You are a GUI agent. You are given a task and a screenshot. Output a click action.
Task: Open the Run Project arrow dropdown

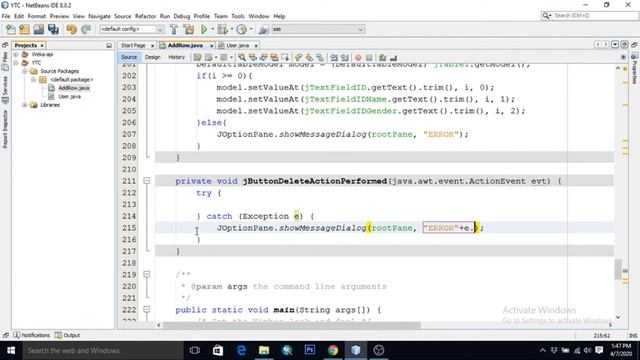(212, 29)
